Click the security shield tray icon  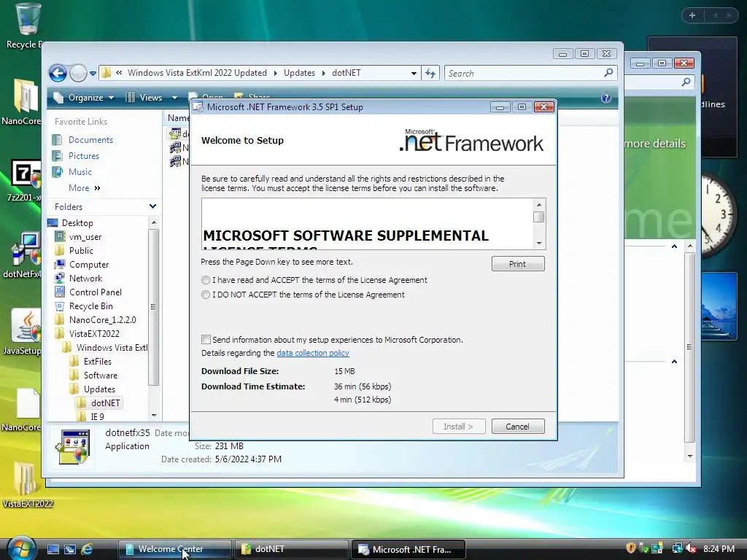pos(631,548)
